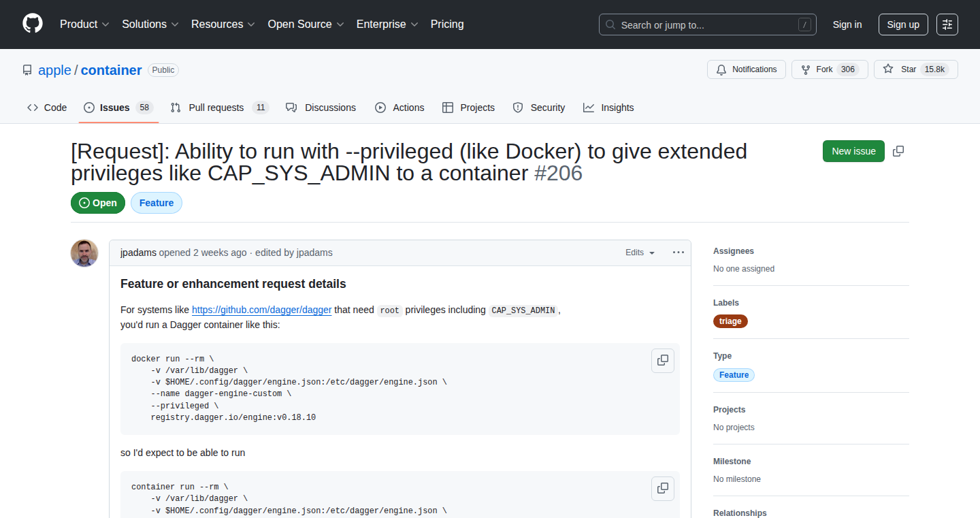The height and width of the screenshot is (518, 980).
Task: Open the appearance settings icon button
Action: pos(947,25)
